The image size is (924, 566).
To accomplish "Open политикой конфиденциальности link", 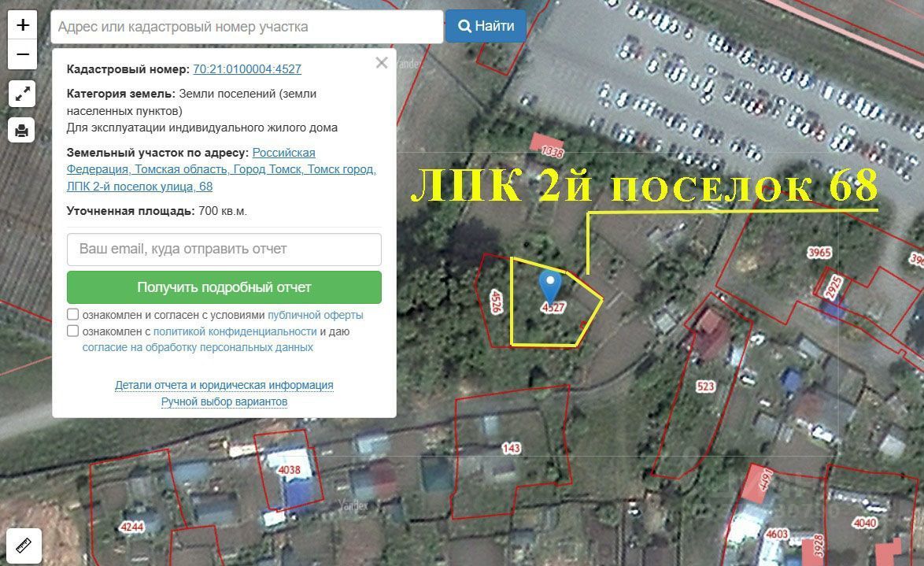I will click(x=235, y=331).
